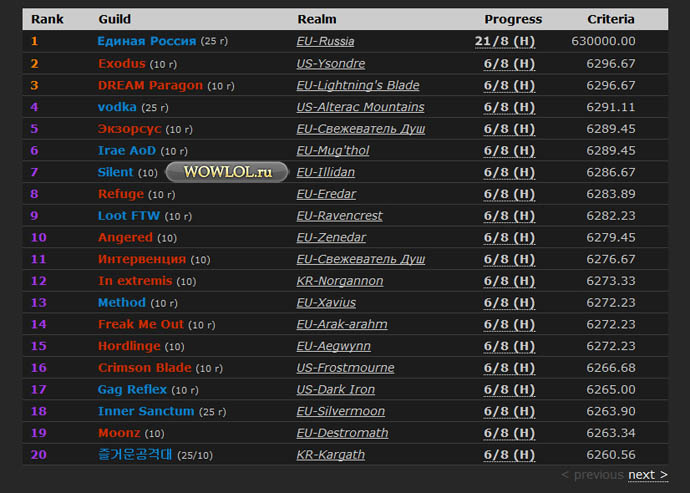
Task: Go to the next page
Action: [647, 474]
